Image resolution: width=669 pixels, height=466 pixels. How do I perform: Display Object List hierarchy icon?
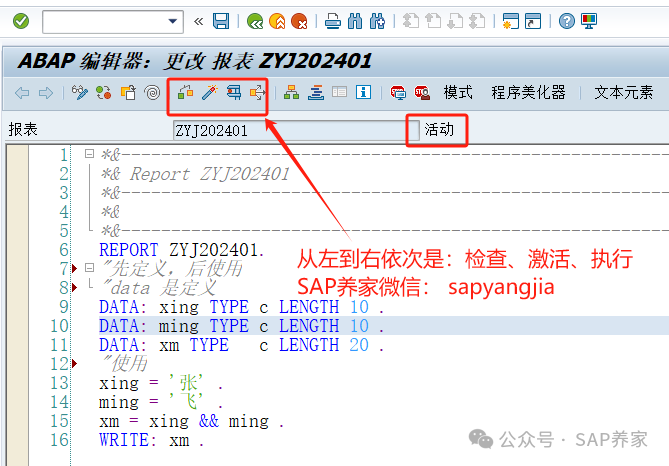pos(291,92)
